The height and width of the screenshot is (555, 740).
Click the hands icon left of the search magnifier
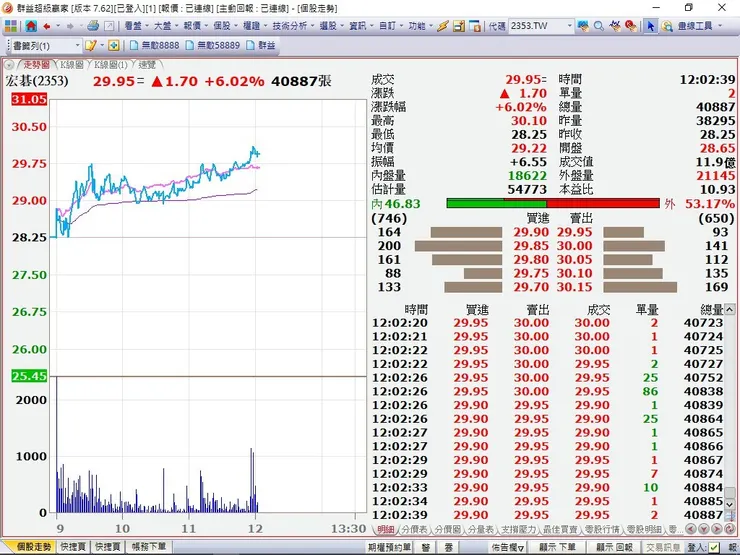click(x=583, y=26)
